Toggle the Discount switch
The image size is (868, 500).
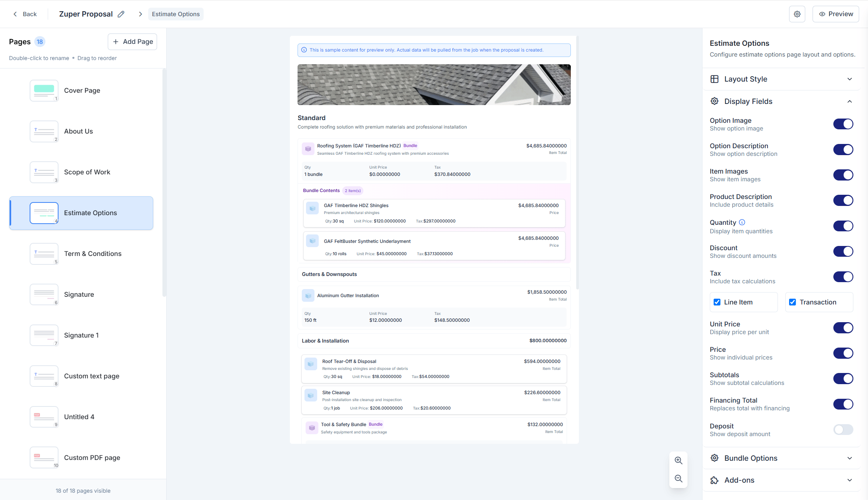tap(843, 251)
